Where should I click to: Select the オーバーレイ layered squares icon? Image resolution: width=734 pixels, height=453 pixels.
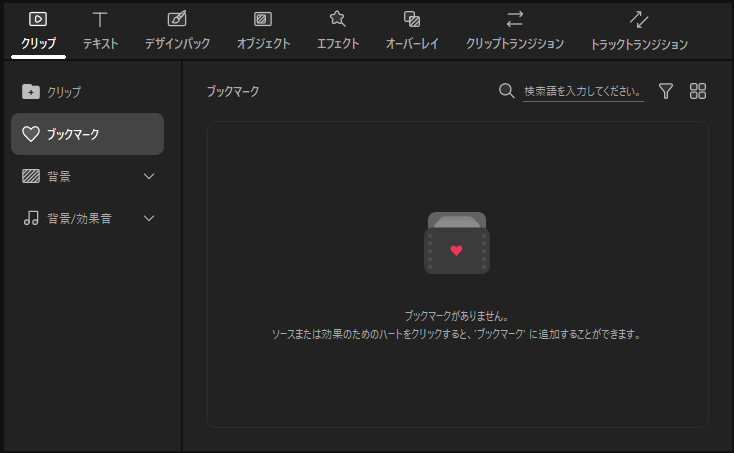tap(411, 19)
